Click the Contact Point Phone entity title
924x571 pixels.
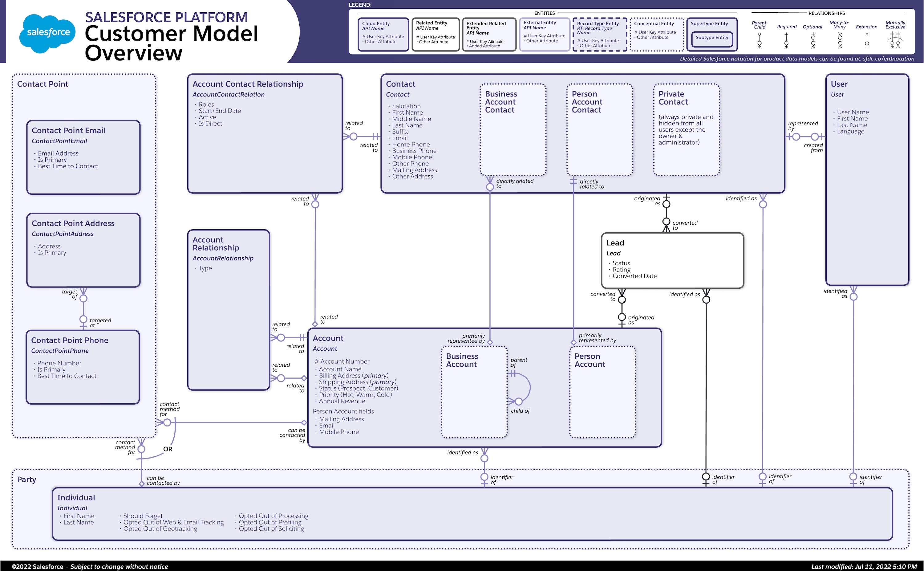69,340
